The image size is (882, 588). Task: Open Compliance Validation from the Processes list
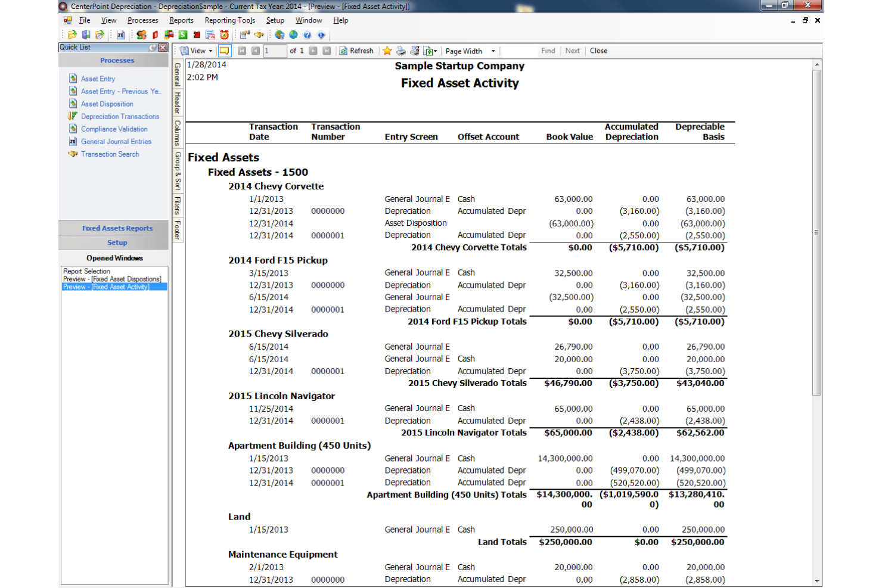[114, 129]
